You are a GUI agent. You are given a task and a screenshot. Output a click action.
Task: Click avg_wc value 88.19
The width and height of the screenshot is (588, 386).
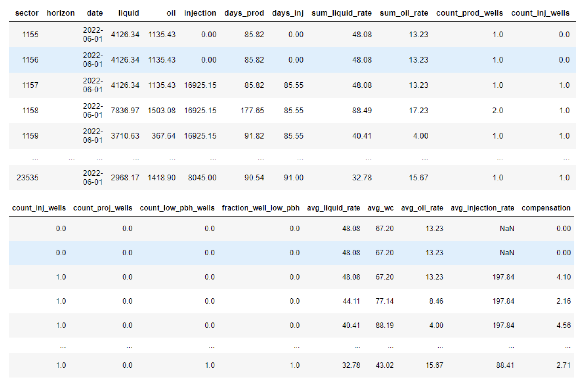(x=384, y=325)
